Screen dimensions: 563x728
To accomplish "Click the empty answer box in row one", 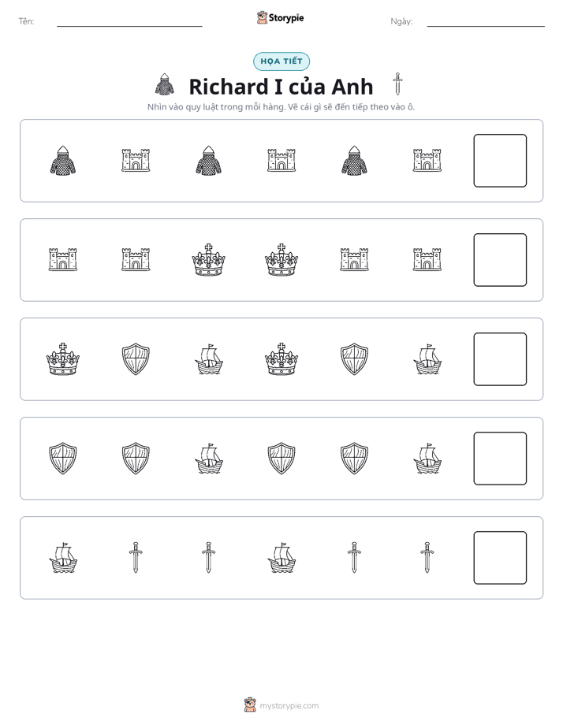I will [500, 161].
